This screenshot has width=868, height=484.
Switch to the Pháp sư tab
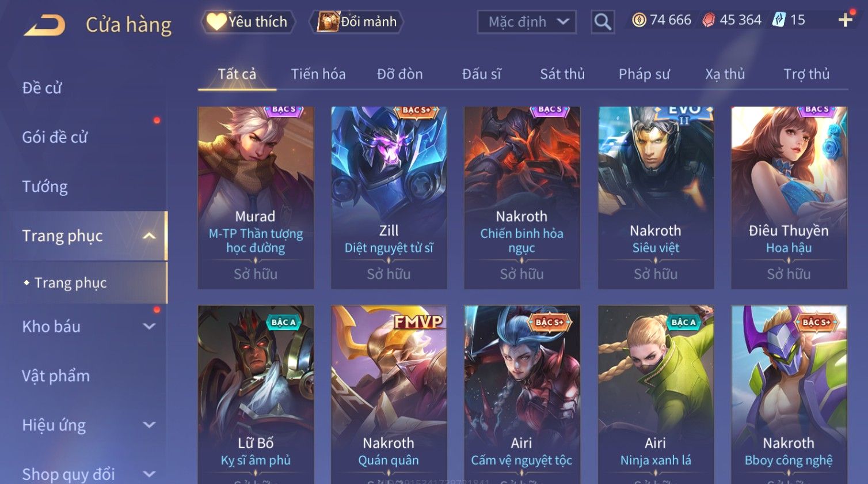pos(644,74)
